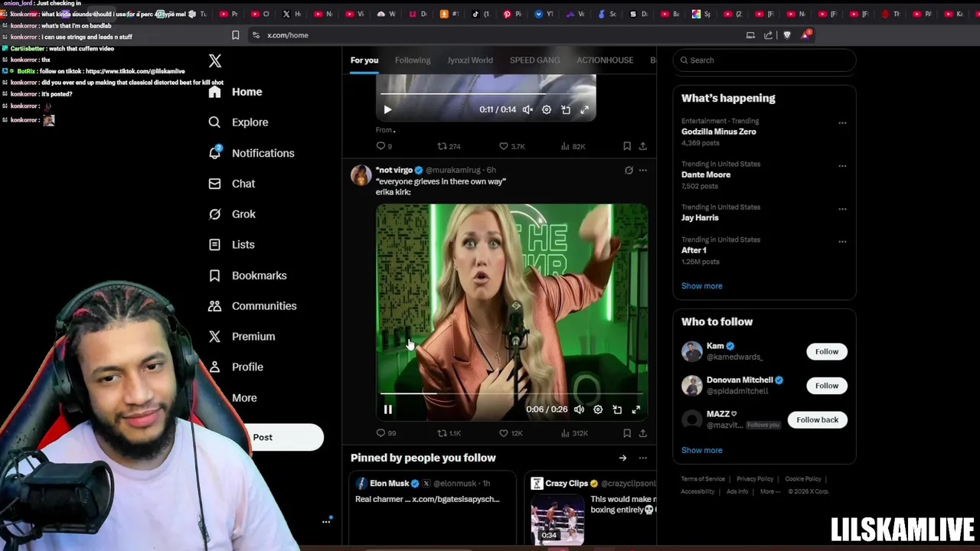
Task: Pause the Erika Kirk video
Action: [387, 409]
